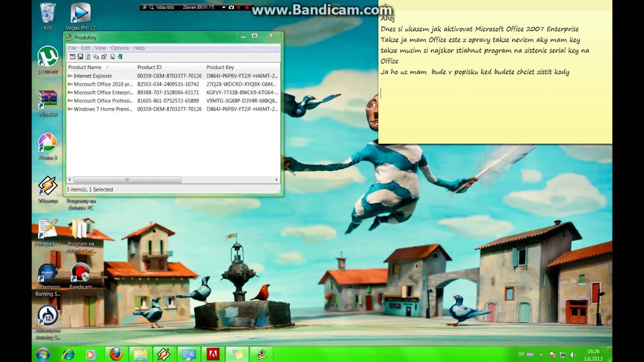Select the Microsoft Office 2010 row
This screenshot has height=362, width=644.
(x=173, y=84)
